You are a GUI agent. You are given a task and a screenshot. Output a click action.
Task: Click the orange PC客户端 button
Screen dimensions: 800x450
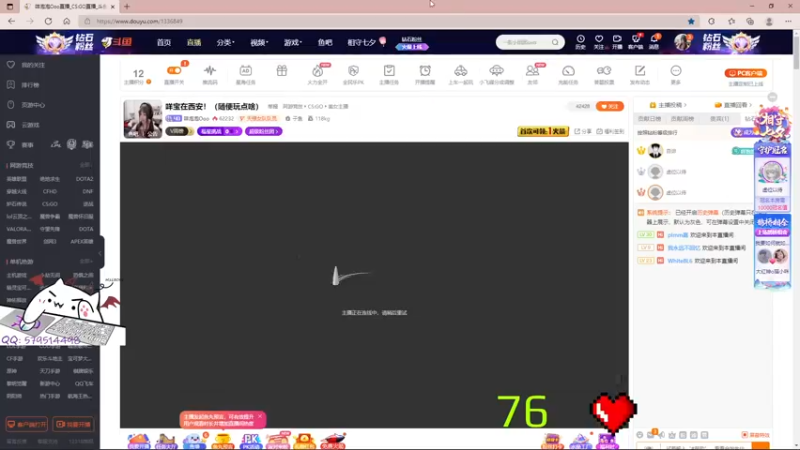point(745,73)
